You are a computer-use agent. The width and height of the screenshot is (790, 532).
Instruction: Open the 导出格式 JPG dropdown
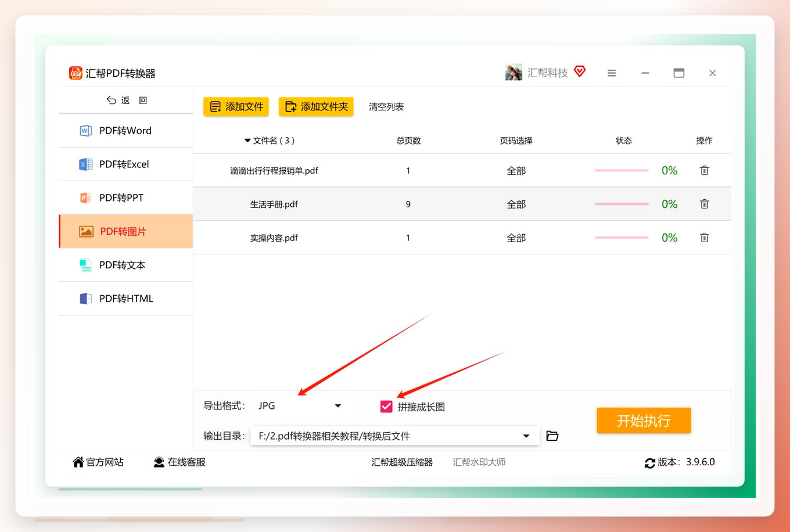[300, 405]
